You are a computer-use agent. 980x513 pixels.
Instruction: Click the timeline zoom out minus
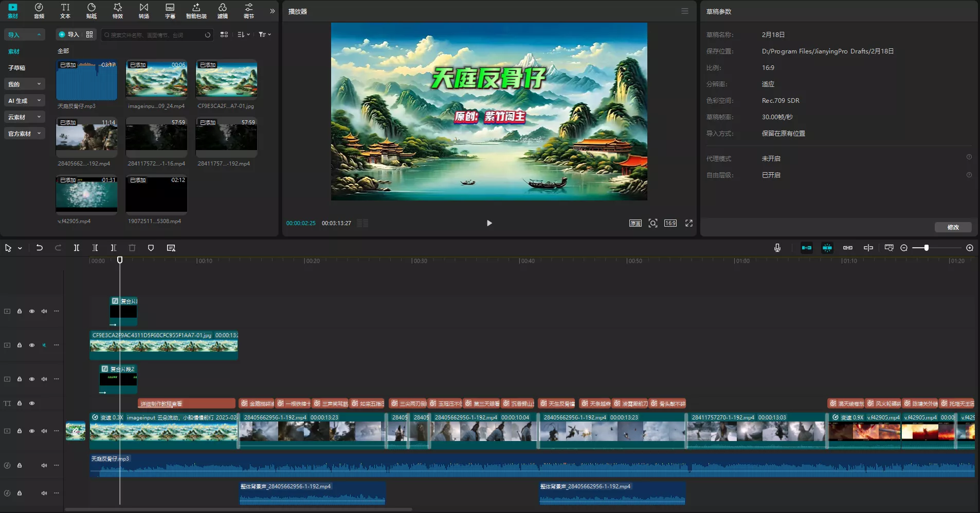[904, 248]
